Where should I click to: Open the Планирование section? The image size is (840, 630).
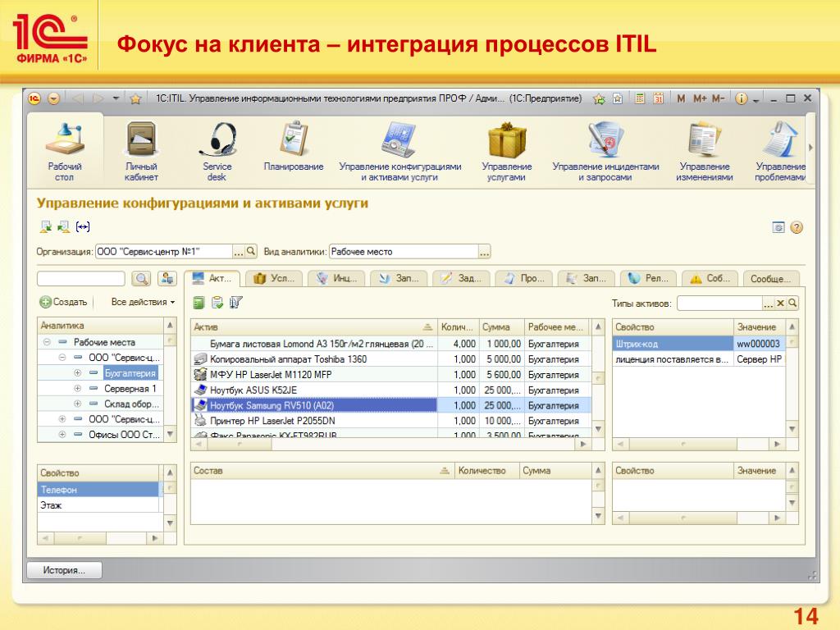click(x=294, y=146)
